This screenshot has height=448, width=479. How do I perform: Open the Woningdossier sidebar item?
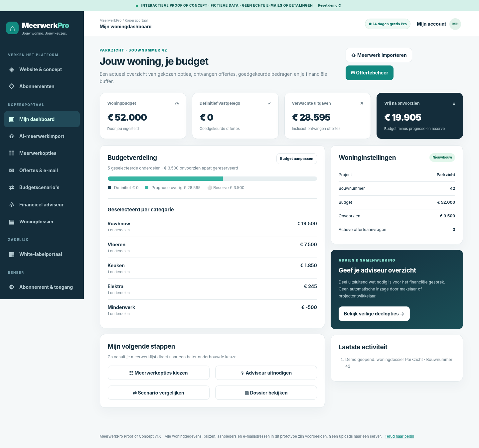click(42, 222)
